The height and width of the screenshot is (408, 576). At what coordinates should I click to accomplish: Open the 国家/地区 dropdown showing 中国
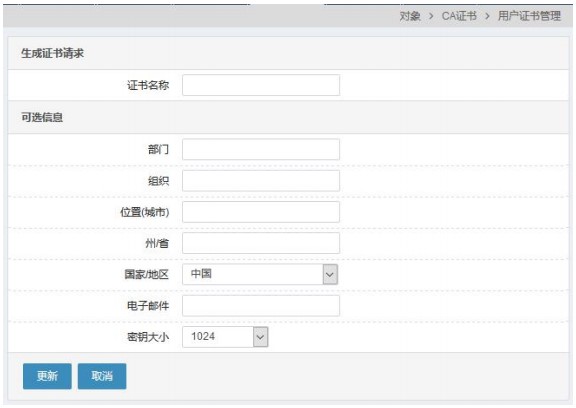click(x=260, y=274)
